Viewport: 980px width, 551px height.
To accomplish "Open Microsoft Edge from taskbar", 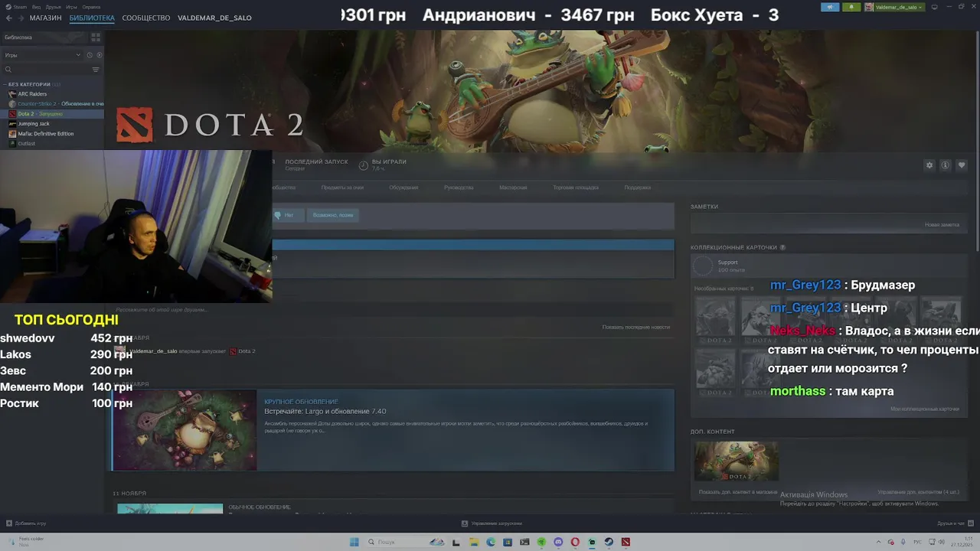I will pyautogui.click(x=491, y=542).
